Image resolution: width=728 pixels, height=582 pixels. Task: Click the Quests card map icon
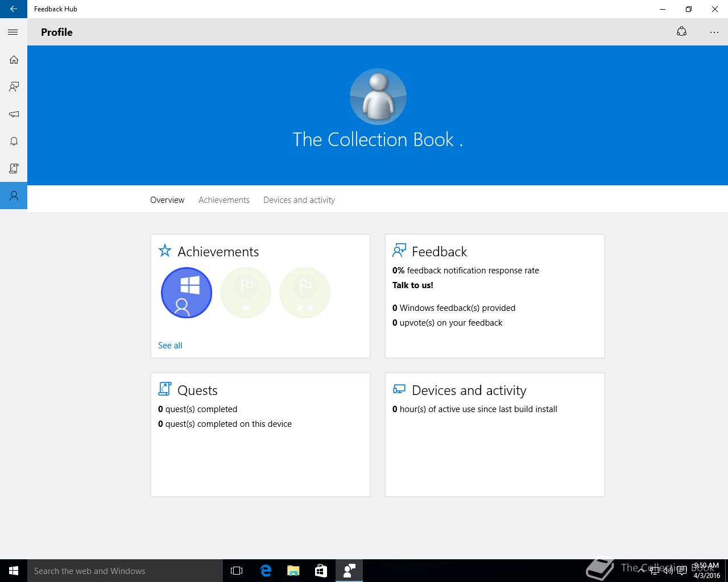pyautogui.click(x=165, y=389)
